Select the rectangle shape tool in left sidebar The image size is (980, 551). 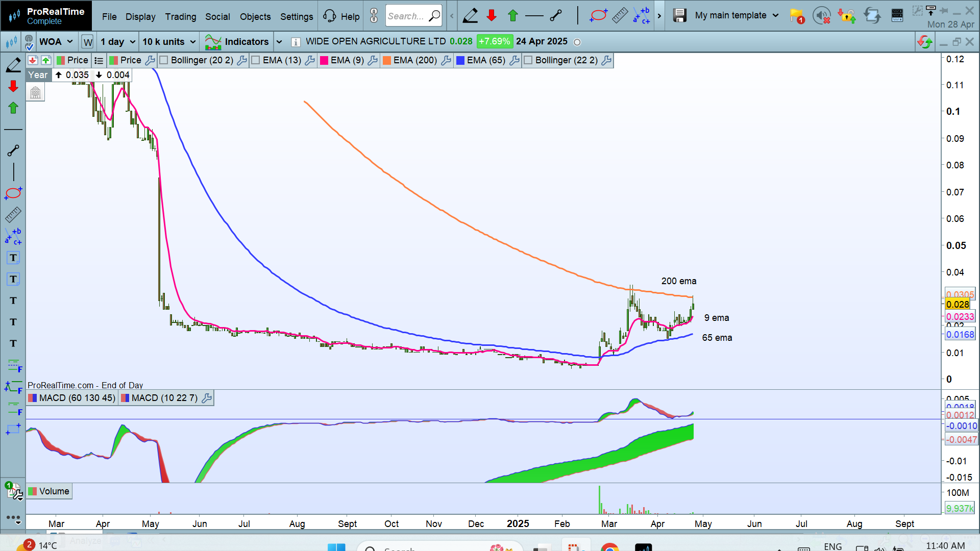[13, 430]
